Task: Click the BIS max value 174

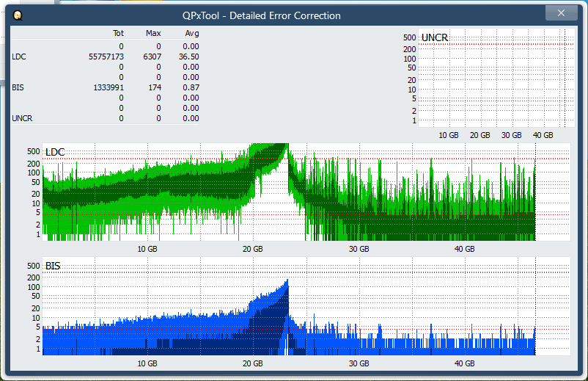Action: [x=155, y=87]
